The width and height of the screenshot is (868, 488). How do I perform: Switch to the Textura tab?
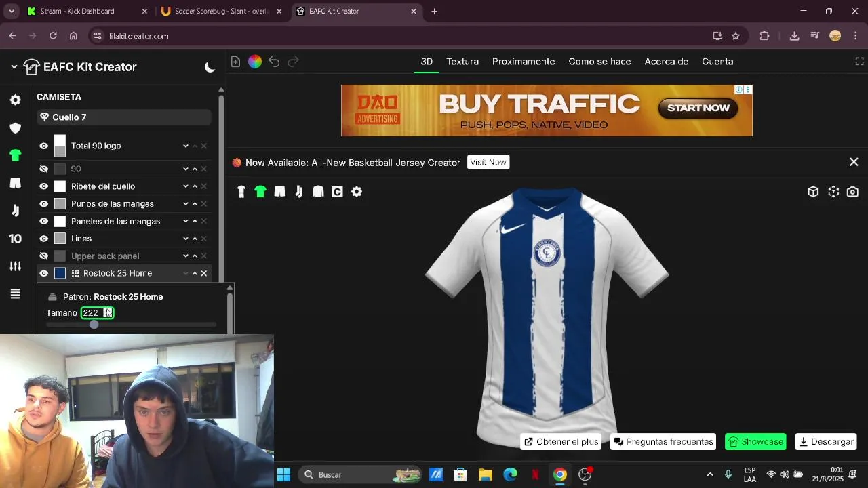pyautogui.click(x=462, y=62)
